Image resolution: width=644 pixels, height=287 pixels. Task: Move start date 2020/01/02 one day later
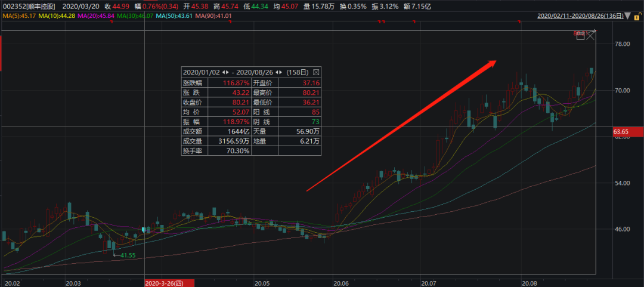click(x=227, y=72)
